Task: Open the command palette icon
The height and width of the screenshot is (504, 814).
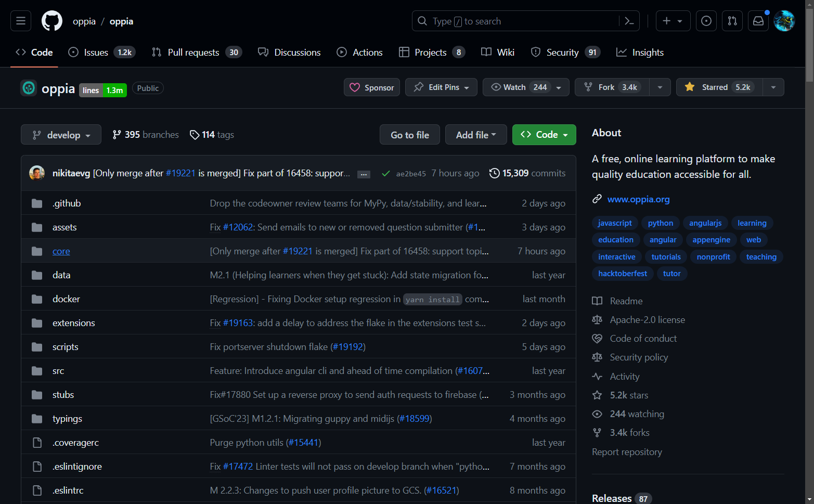Action: coord(629,21)
